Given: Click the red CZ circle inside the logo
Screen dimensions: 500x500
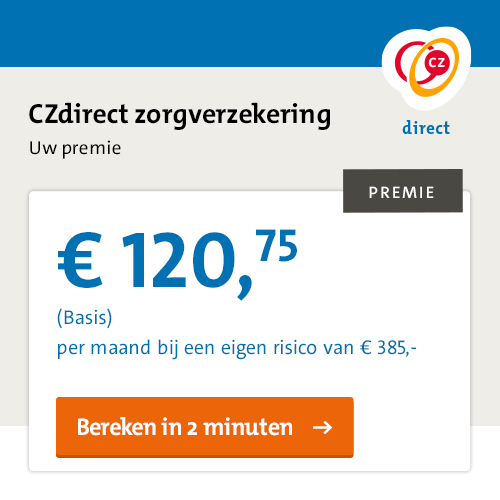Looking at the screenshot, I should (436, 62).
